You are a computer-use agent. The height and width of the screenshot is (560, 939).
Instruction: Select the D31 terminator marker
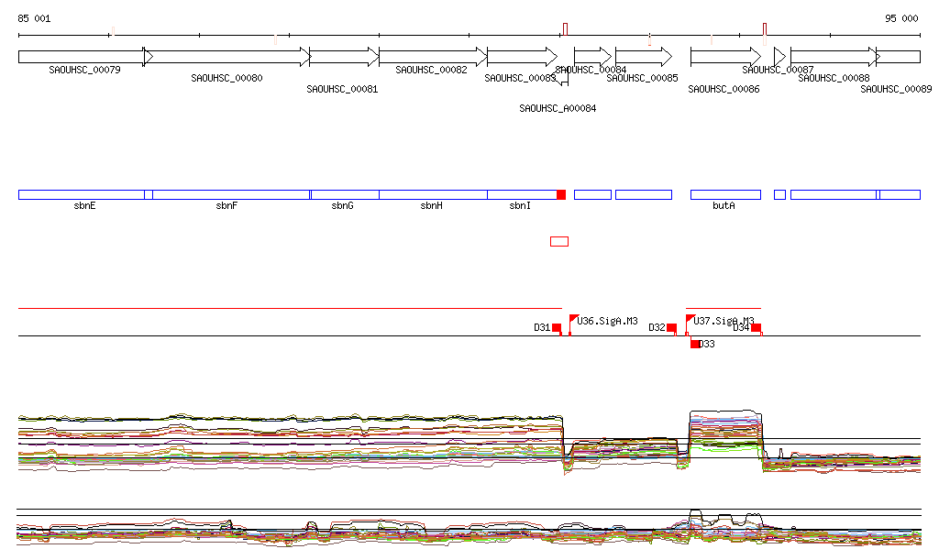[x=557, y=328]
